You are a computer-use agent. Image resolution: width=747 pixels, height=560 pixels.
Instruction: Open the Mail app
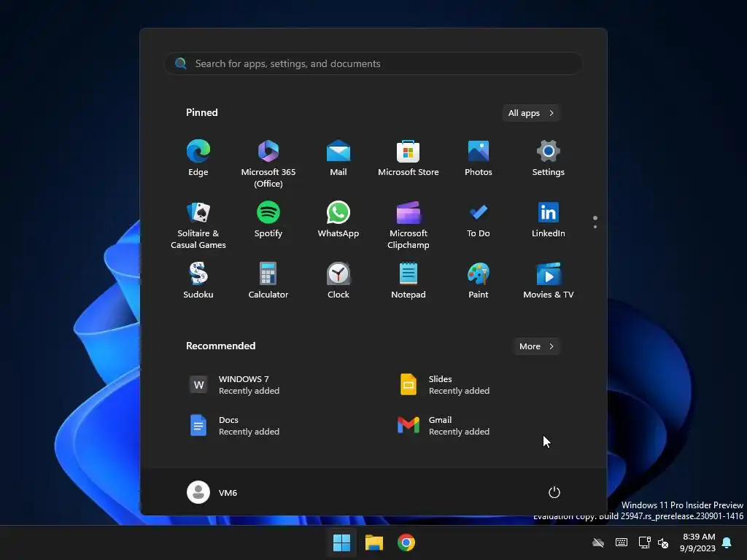(338, 159)
